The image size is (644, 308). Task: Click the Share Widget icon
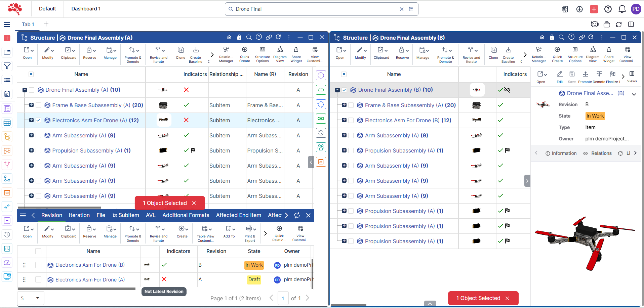click(x=296, y=55)
